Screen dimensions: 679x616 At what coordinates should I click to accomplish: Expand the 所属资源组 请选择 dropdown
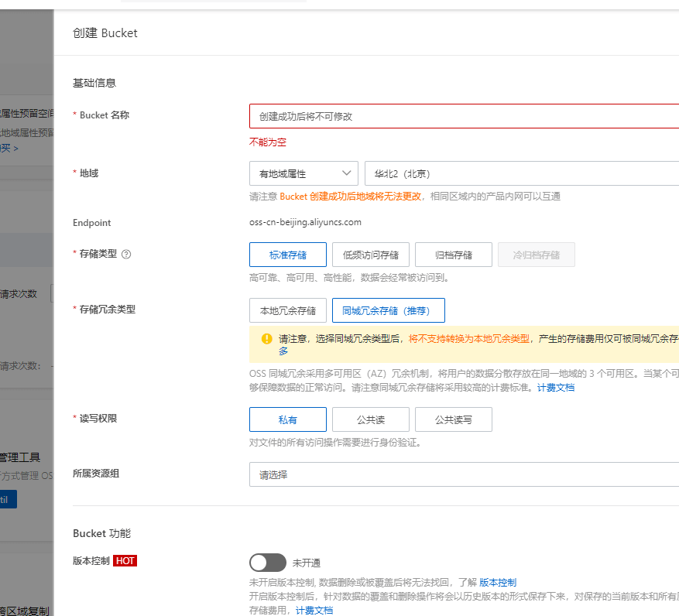[x=465, y=474]
